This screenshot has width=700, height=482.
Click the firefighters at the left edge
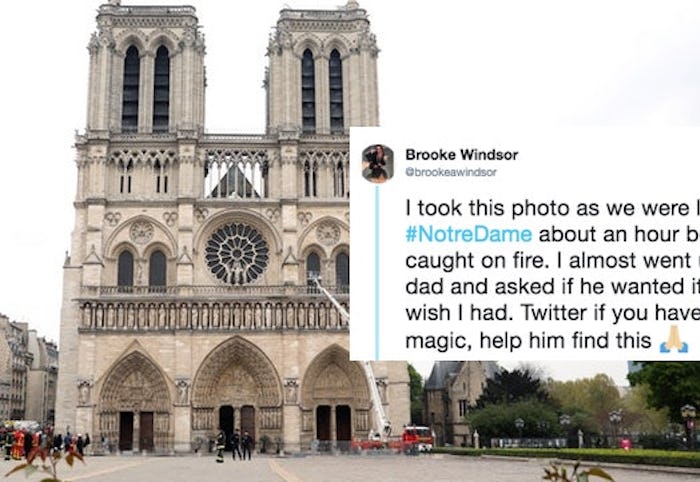22,442
